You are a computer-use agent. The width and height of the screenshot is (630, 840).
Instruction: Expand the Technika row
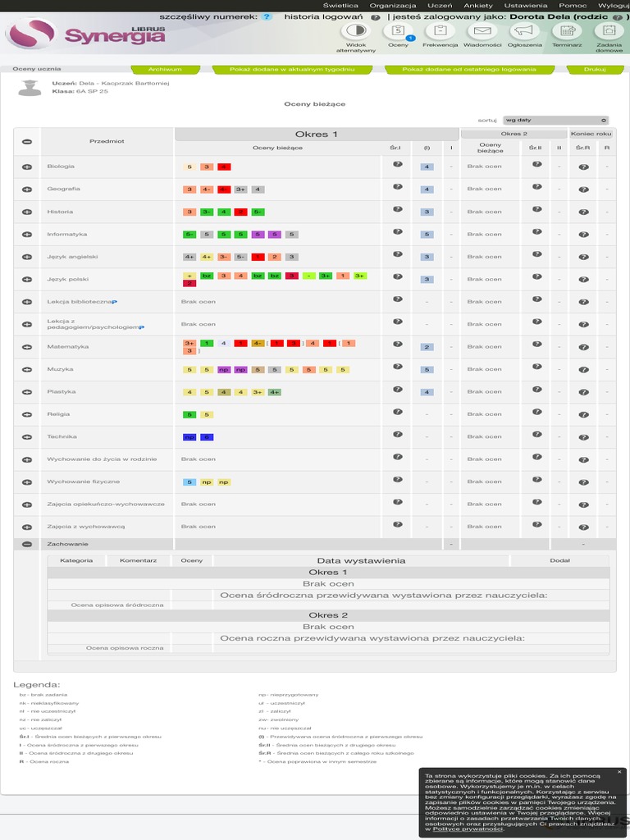click(27, 436)
